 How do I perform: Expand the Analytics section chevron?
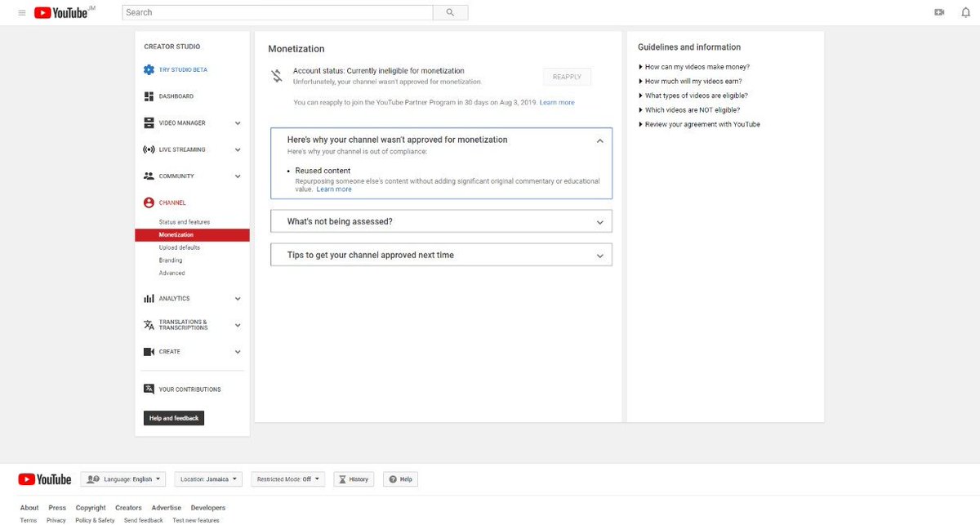pyautogui.click(x=238, y=299)
